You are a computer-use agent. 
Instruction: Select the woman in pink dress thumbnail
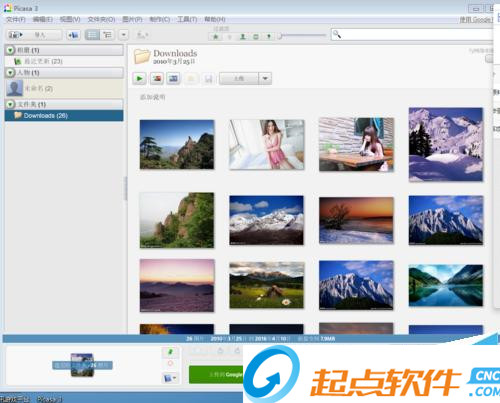[266, 144]
